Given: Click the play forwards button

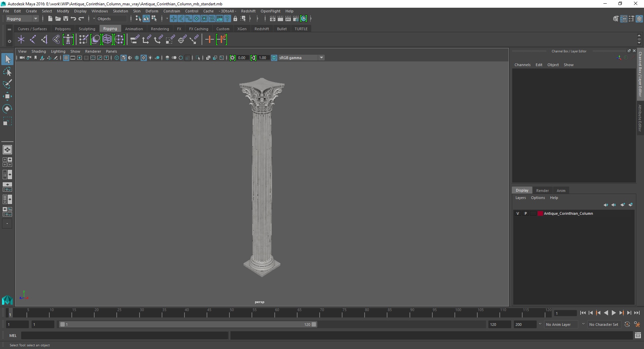Looking at the screenshot, I should click(x=613, y=313).
